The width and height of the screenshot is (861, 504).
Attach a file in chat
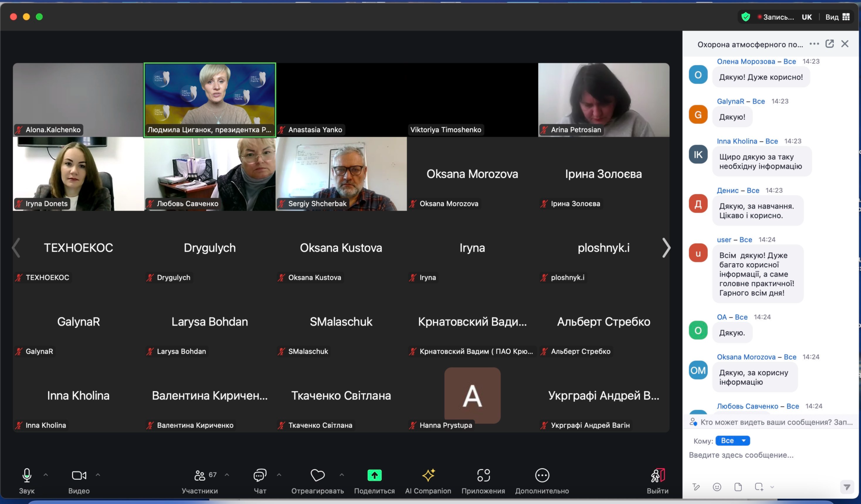click(738, 487)
